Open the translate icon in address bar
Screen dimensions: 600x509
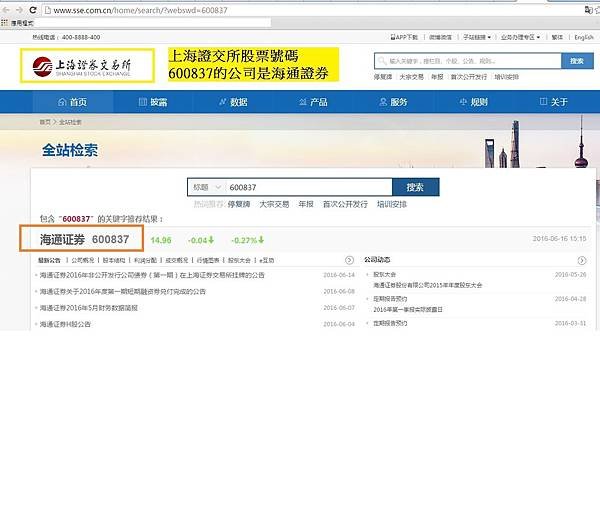coord(588,10)
